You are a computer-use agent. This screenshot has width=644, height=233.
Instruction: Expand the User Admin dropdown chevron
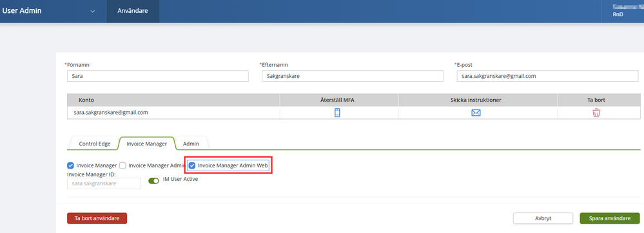click(93, 11)
